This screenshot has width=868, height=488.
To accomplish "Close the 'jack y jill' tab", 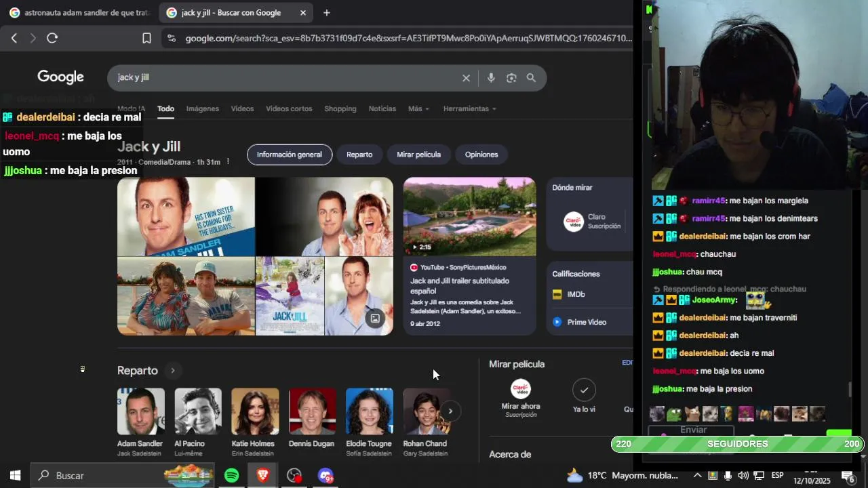I will (303, 13).
